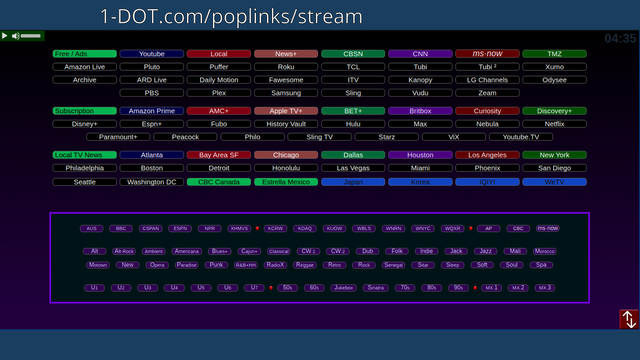Open Netflix
Image resolution: width=640 pixels, height=360 pixels.
tap(554, 124)
